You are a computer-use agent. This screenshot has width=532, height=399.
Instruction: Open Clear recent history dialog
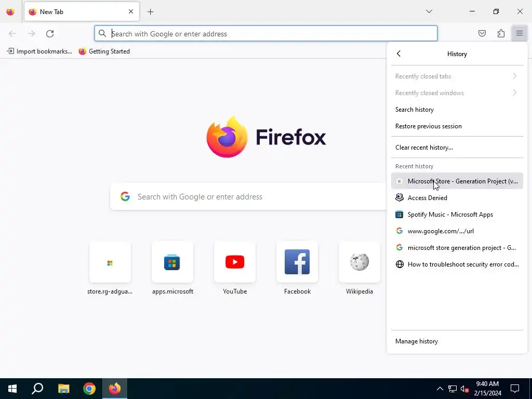click(457, 148)
